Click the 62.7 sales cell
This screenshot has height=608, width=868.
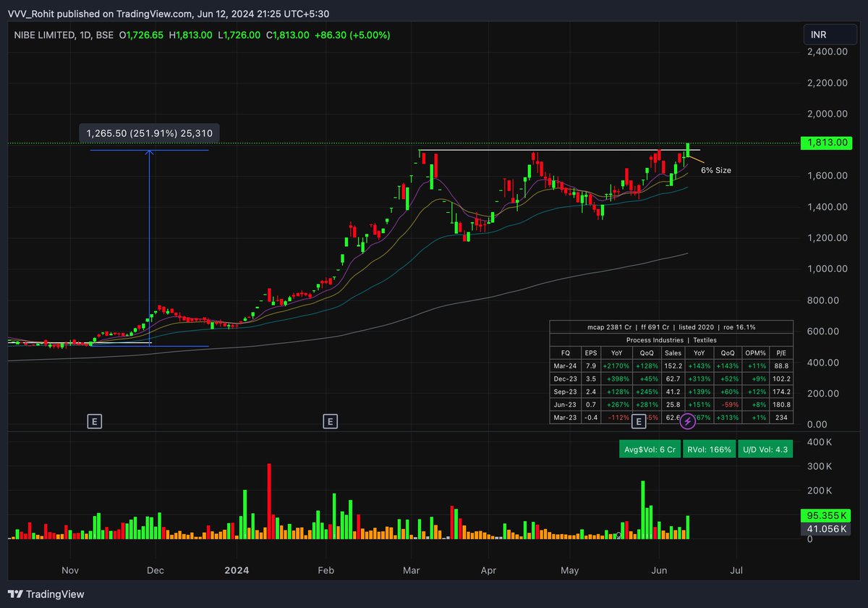coord(674,379)
